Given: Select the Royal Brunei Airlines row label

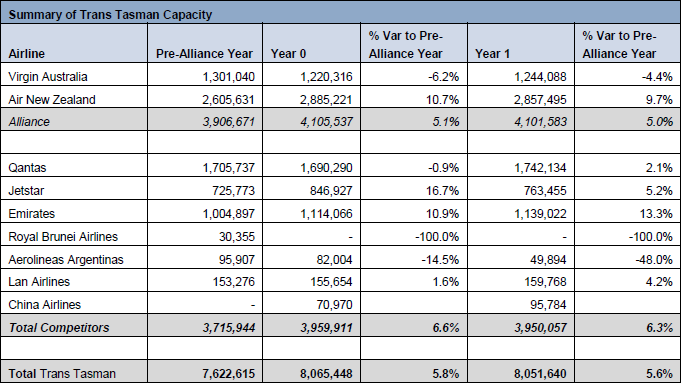Looking at the screenshot, I should pos(63,237).
